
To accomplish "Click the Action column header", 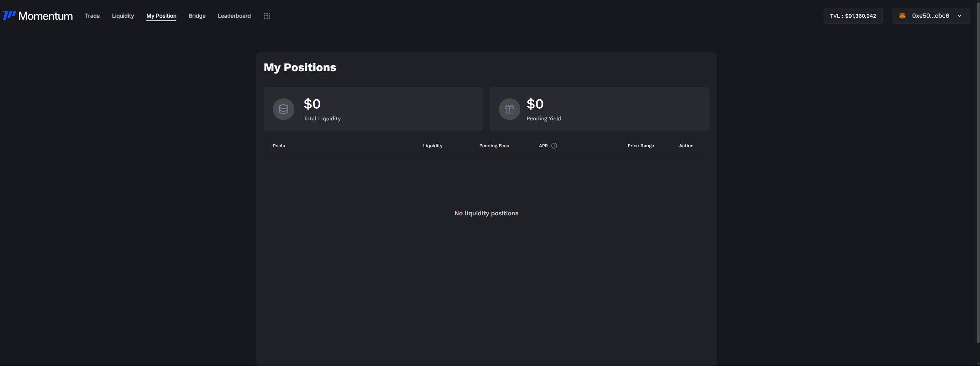I will click(x=686, y=146).
